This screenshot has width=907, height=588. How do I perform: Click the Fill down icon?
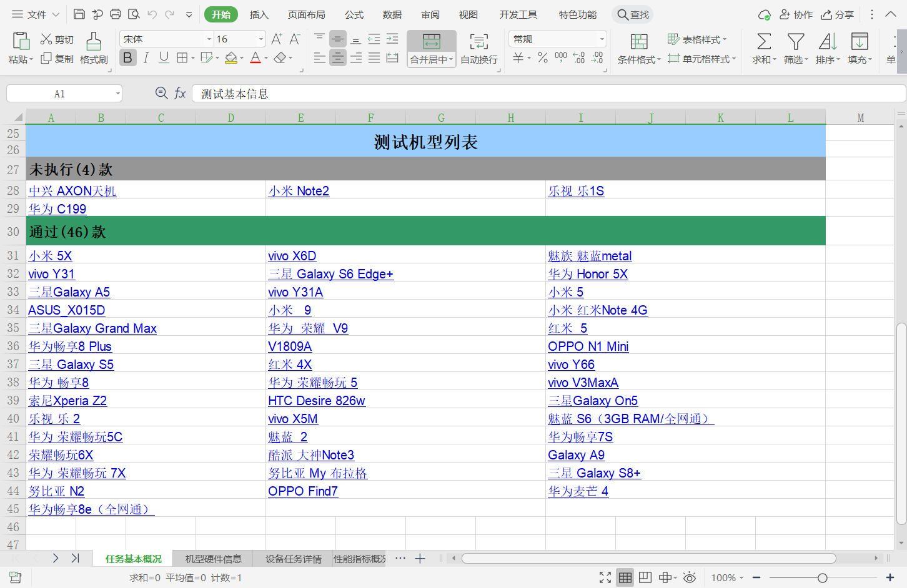tap(860, 41)
